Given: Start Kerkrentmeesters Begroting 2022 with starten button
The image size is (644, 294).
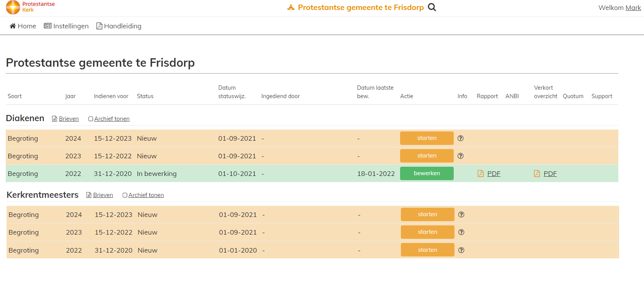Looking at the screenshot, I should coord(427,250).
